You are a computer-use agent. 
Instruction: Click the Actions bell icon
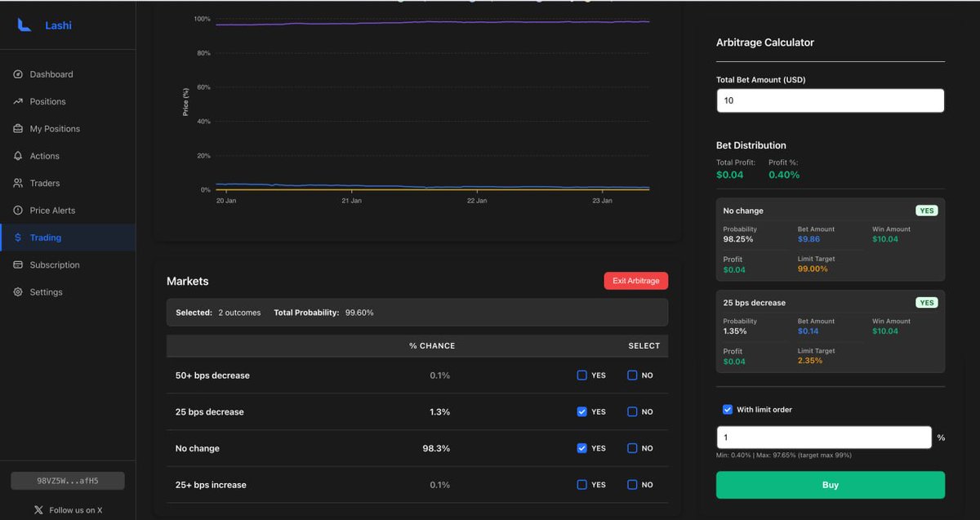pos(18,156)
